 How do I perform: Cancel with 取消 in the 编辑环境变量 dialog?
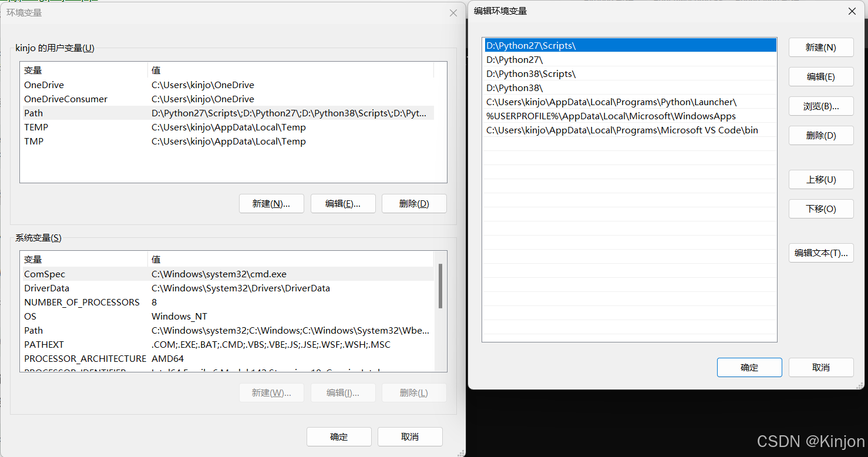tap(821, 368)
